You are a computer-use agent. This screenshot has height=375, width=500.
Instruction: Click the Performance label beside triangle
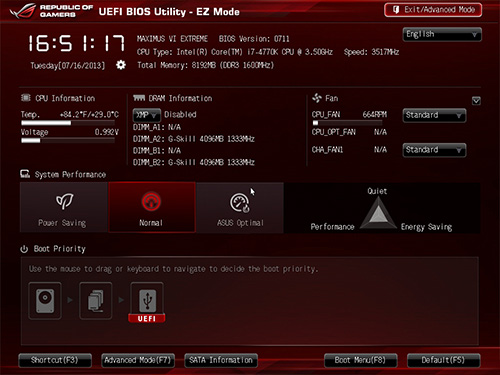point(332,227)
